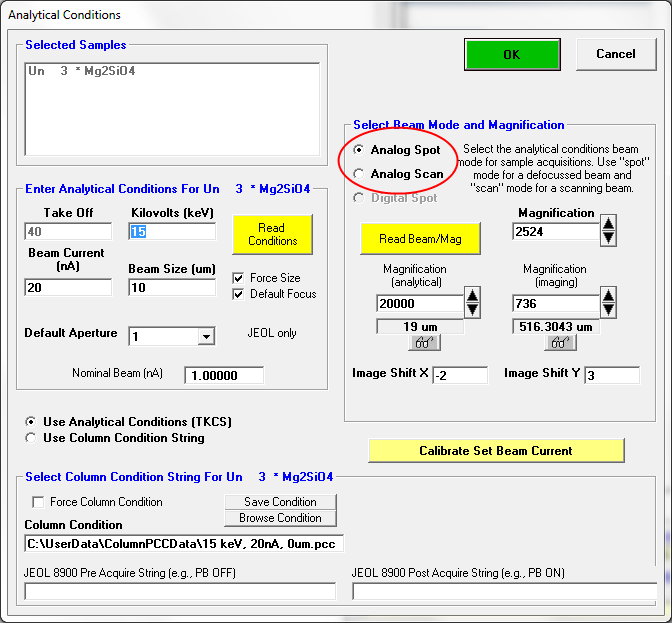This screenshot has width=672, height=623.
Task: Click Calibrate Set Beam Current button
Action: coord(496,451)
